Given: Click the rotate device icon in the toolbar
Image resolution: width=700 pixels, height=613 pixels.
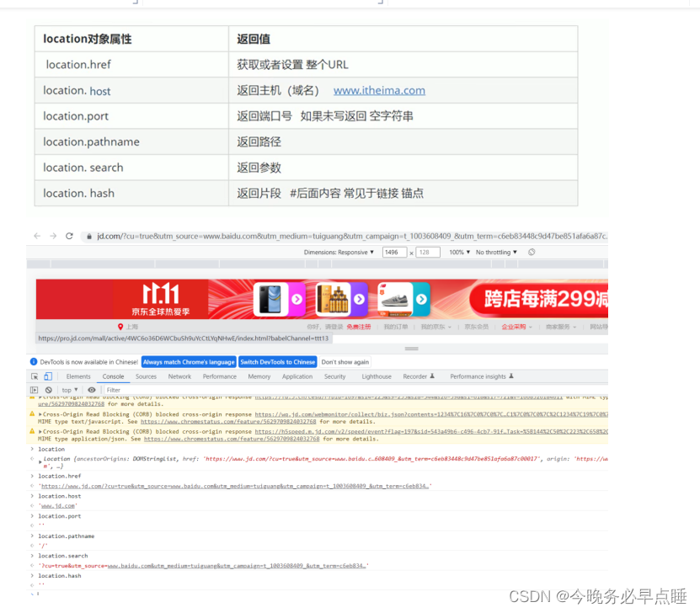Looking at the screenshot, I should (x=532, y=252).
